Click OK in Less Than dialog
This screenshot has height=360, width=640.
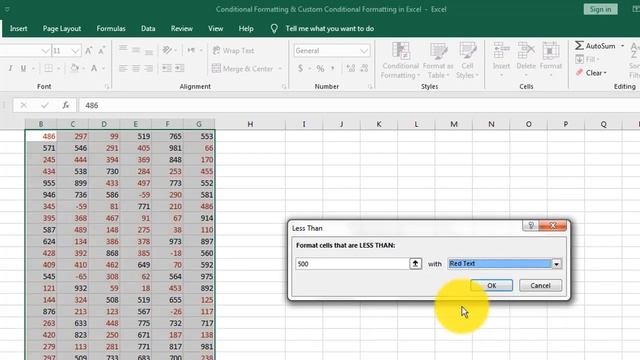click(x=491, y=285)
